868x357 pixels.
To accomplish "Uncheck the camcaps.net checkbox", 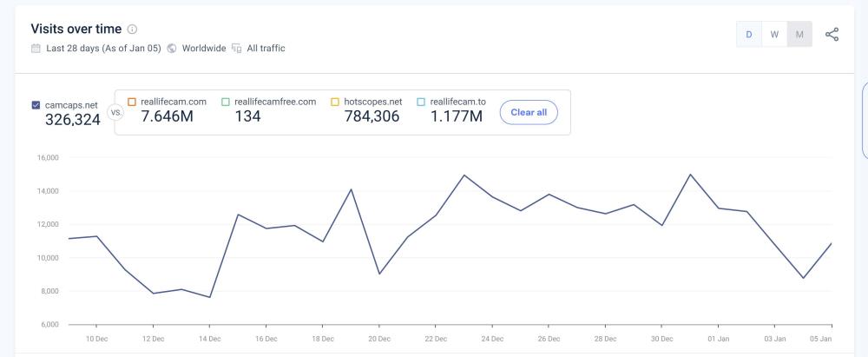I will 36,105.
